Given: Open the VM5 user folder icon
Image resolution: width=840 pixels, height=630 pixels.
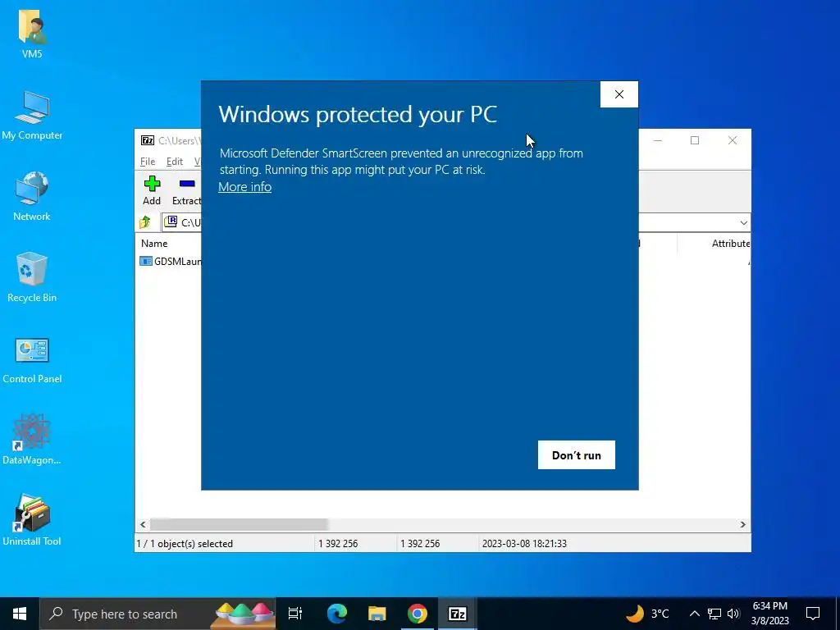Looking at the screenshot, I should (32, 34).
